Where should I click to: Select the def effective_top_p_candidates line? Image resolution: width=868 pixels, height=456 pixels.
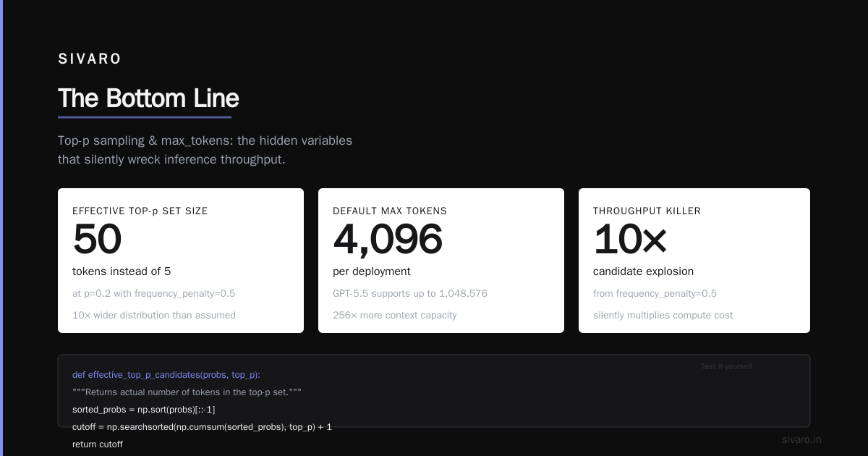tap(166, 375)
